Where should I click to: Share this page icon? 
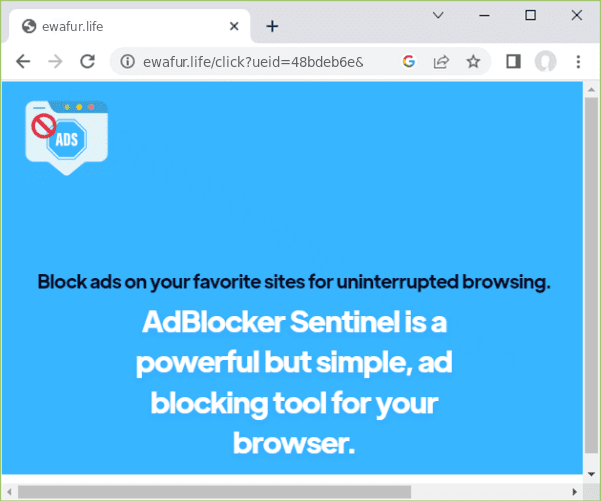(441, 62)
